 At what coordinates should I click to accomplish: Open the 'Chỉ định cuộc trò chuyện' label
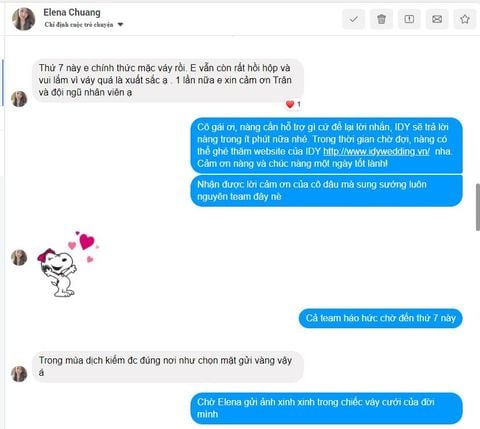[79, 25]
